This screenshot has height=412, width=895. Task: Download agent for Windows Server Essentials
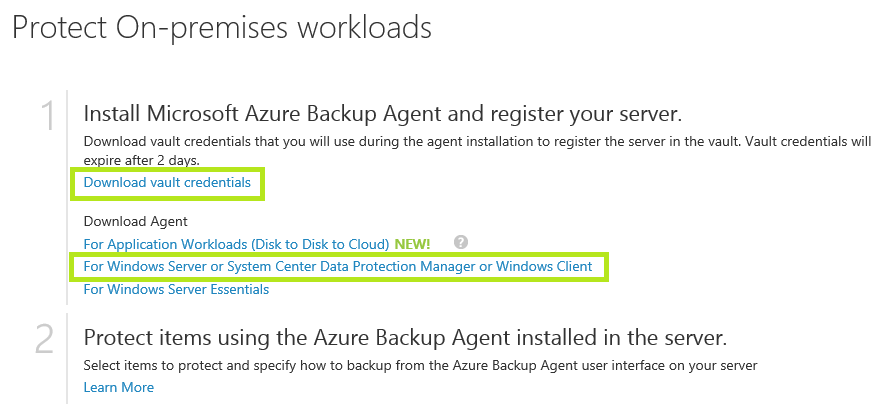point(176,290)
